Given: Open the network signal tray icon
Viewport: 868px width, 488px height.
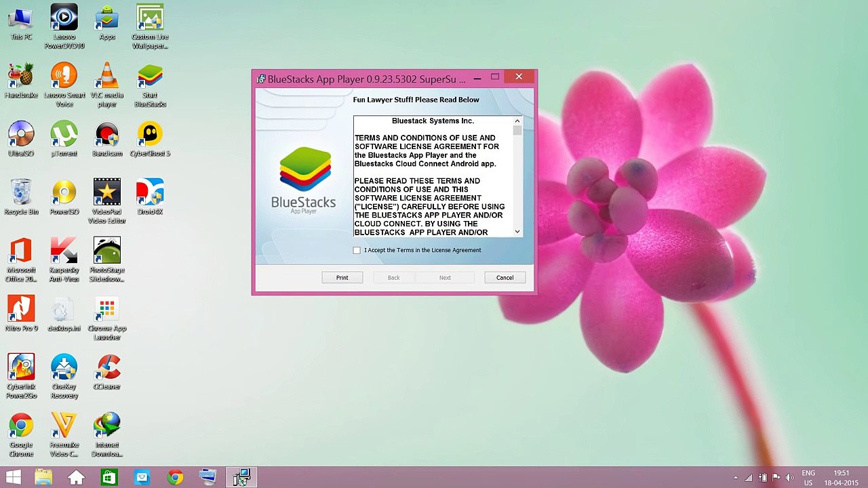Looking at the screenshot, I should point(749,478).
